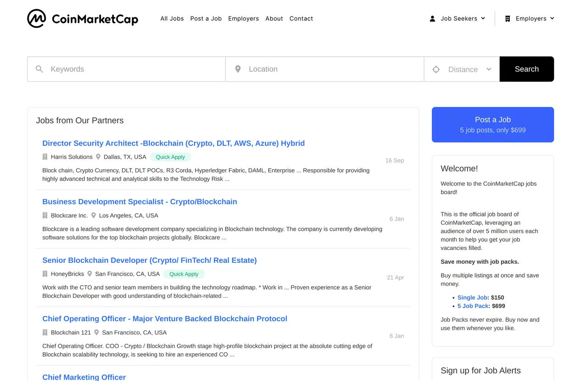Click the Employers building icon in header
The height and width of the screenshot is (381, 588).
coord(508,19)
